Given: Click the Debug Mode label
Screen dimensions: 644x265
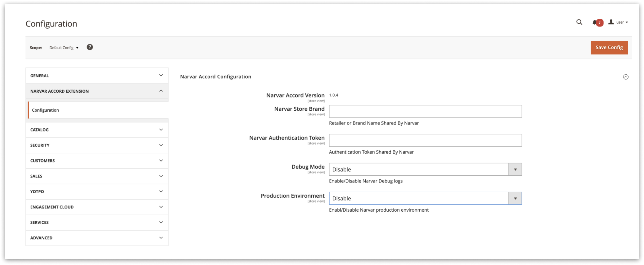Looking at the screenshot, I should 308,167.
